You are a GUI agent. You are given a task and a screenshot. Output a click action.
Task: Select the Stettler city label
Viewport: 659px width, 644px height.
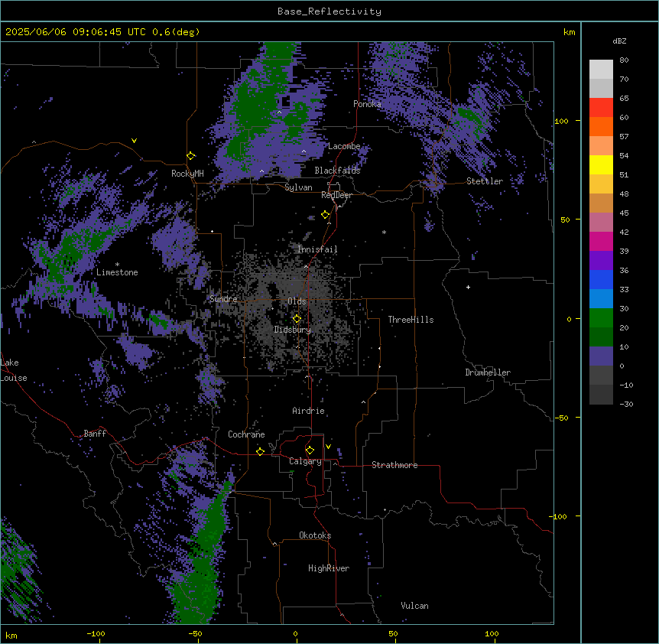pos(485,181)
